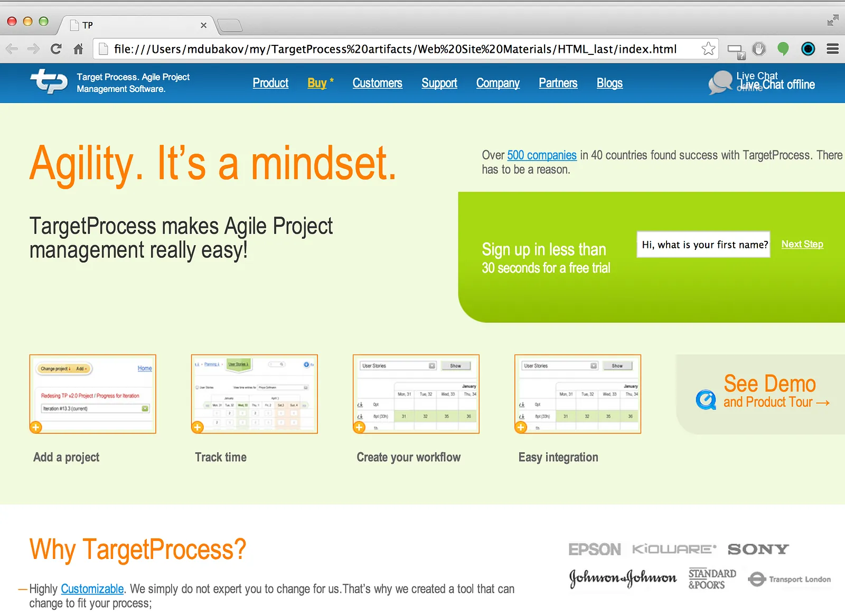Click the Transport London logo

click(x=790, y=580)
